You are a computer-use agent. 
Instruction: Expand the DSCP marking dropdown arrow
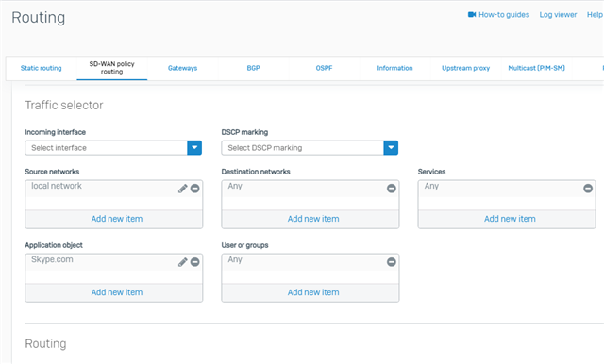click(391, 148)
